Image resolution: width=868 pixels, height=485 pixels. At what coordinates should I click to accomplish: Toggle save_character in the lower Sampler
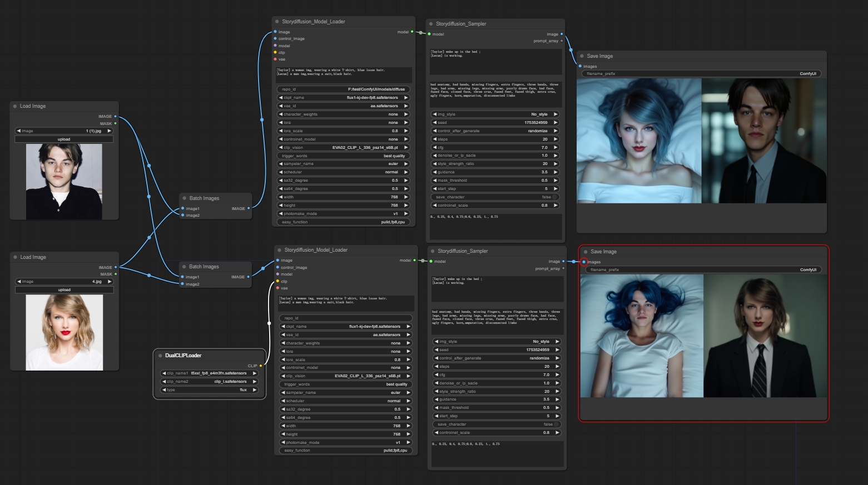pos(497,424)
